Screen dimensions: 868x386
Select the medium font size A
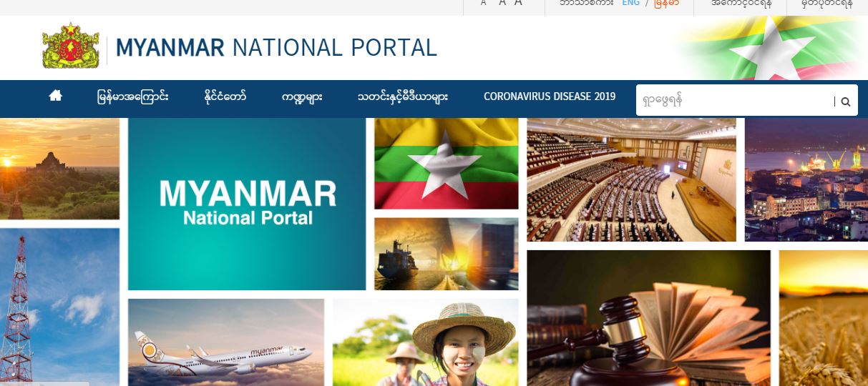(502, 3)
